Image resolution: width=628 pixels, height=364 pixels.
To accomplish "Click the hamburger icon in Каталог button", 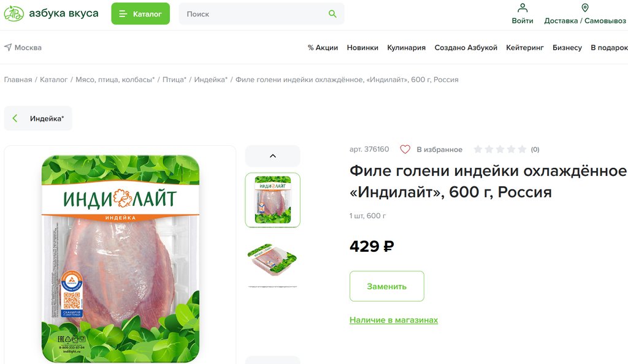I will coord(123,14).
